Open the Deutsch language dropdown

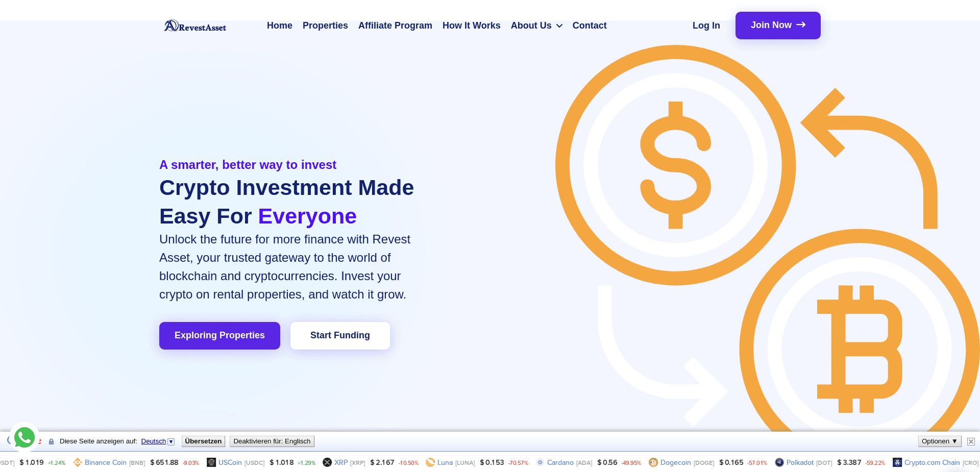(171, 441)
